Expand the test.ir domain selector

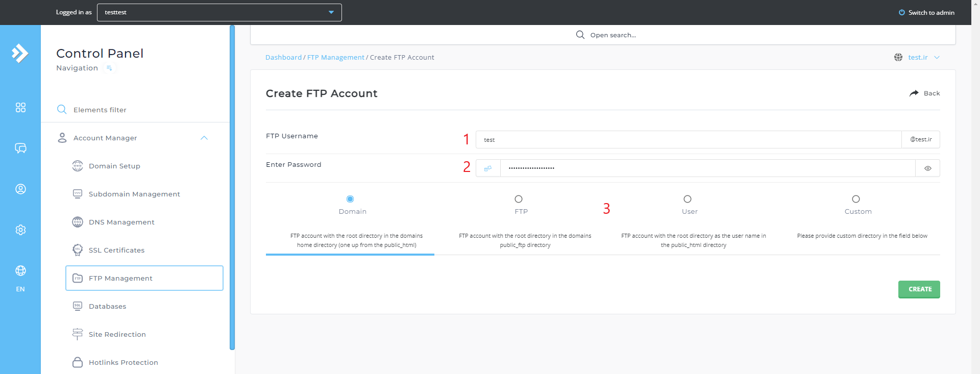(923, 58)
